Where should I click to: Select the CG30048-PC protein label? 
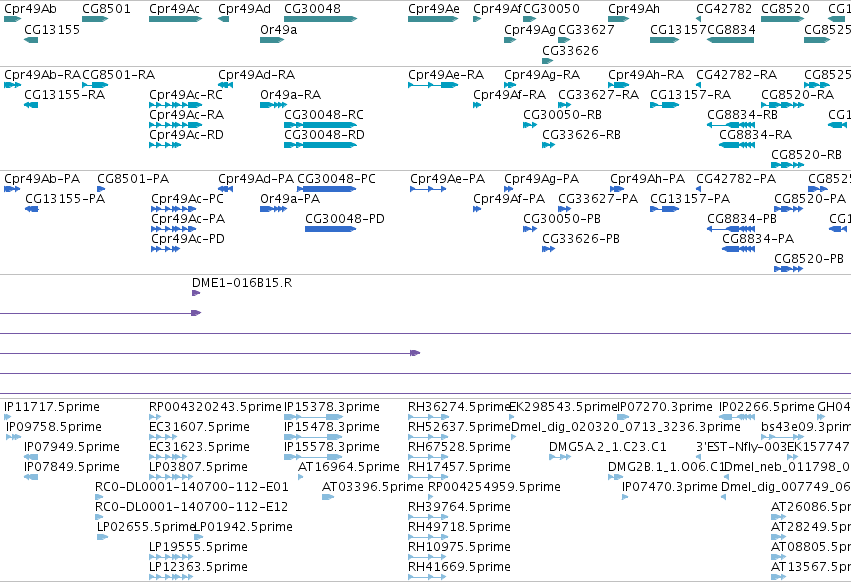pyautogui.click(x=336, y=179)
